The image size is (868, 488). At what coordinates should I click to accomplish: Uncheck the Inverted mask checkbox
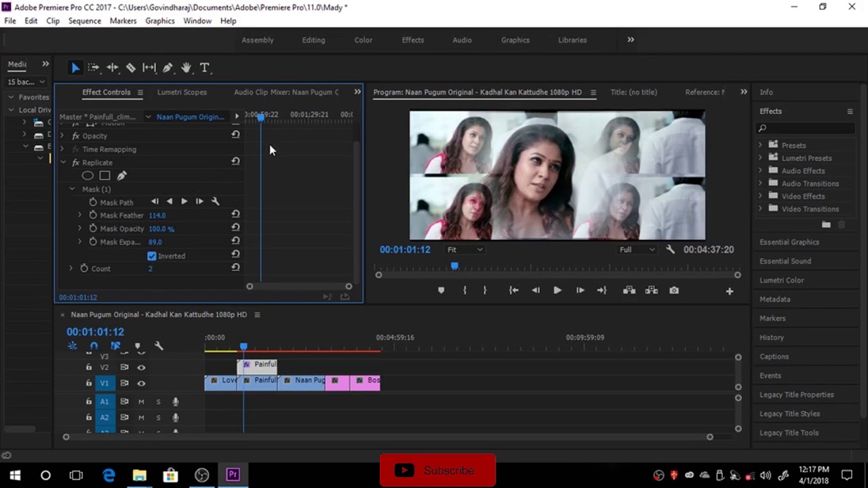(x=152, y=256)
